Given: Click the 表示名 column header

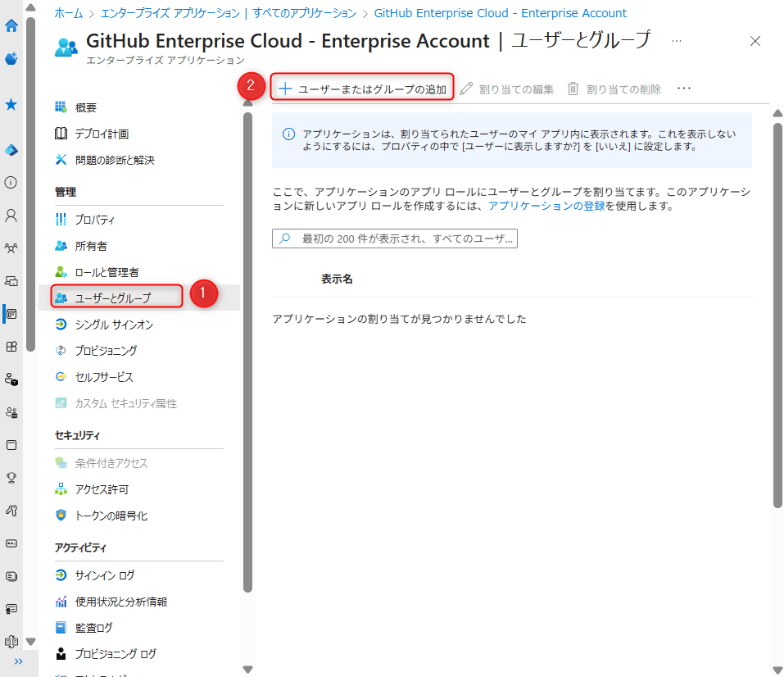Looking at the screenshot, I should point(337,279).
